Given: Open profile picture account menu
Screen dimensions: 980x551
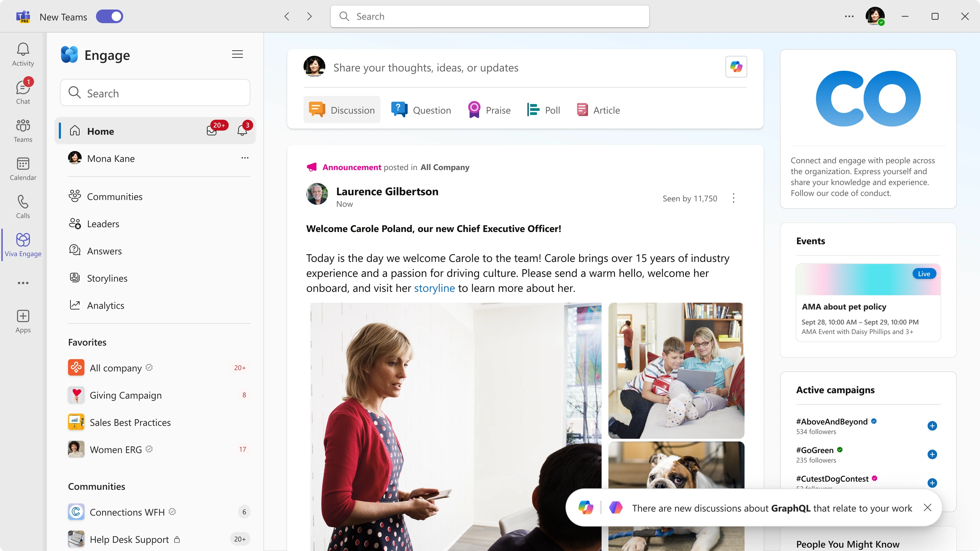Looking at the screenshot, I should click(x=875, y=16).
